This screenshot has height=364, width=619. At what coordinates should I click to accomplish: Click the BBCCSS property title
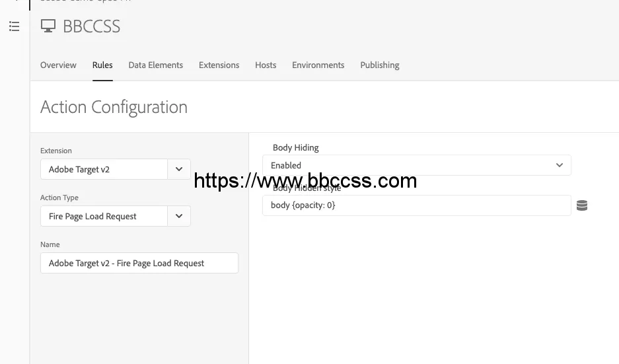click(x=92, y=26)
